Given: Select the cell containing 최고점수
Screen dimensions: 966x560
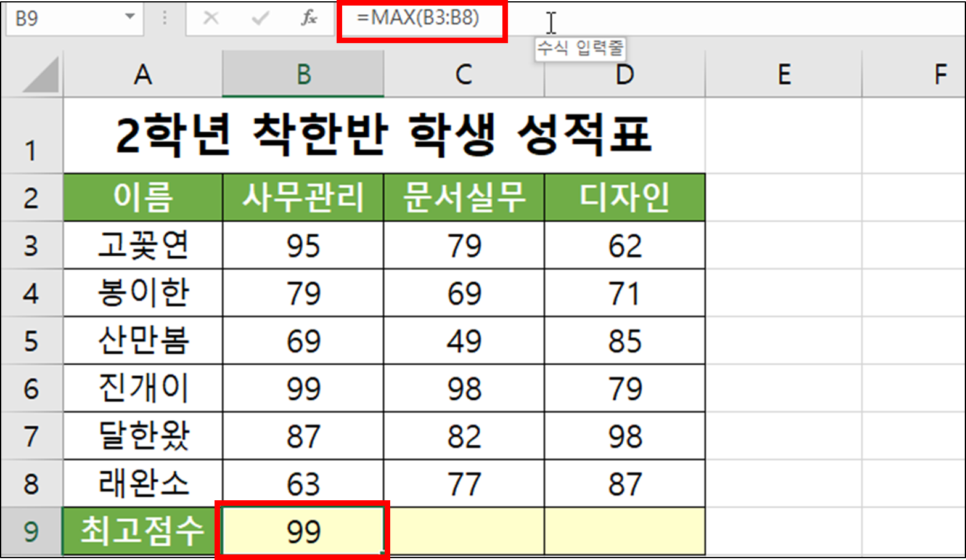Looking at the screenshot, I should (142, 530).
